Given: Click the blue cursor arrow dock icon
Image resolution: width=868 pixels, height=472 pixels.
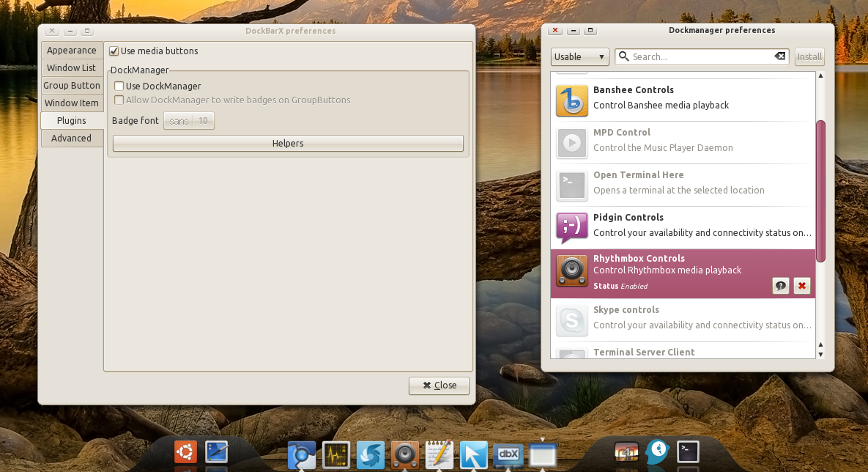Looking at the screenshot, I should (474, 455).
